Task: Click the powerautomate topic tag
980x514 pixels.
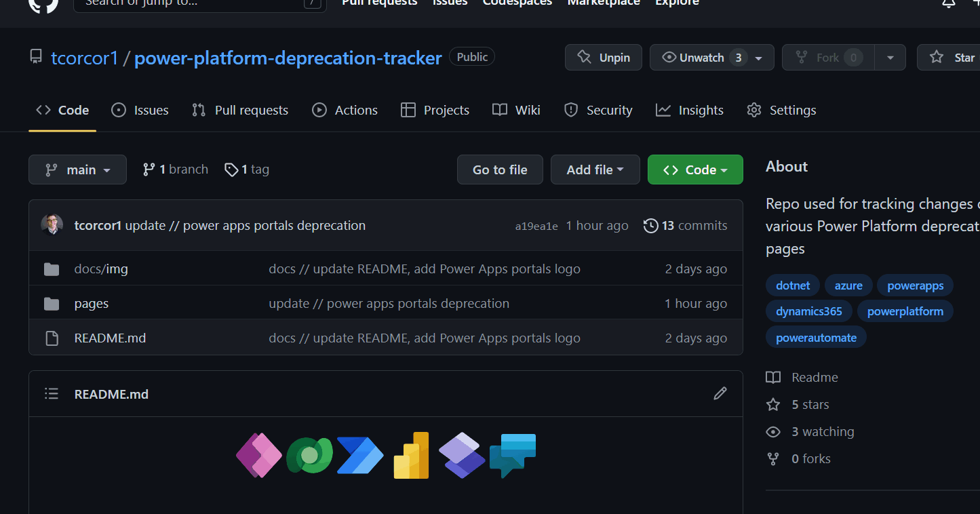Action: pos(816,338)
